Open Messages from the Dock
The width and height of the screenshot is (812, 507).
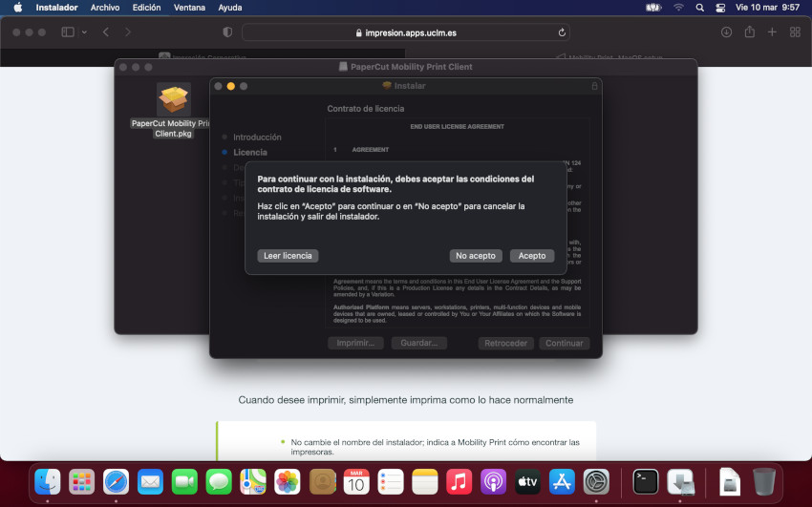click(x=219, y=482)
